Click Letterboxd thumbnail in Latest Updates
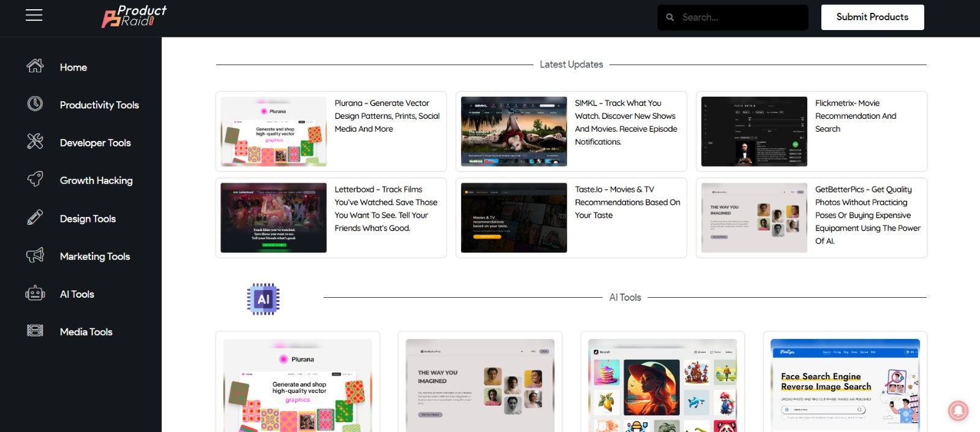Screen dimensions: 980x432 273,218
